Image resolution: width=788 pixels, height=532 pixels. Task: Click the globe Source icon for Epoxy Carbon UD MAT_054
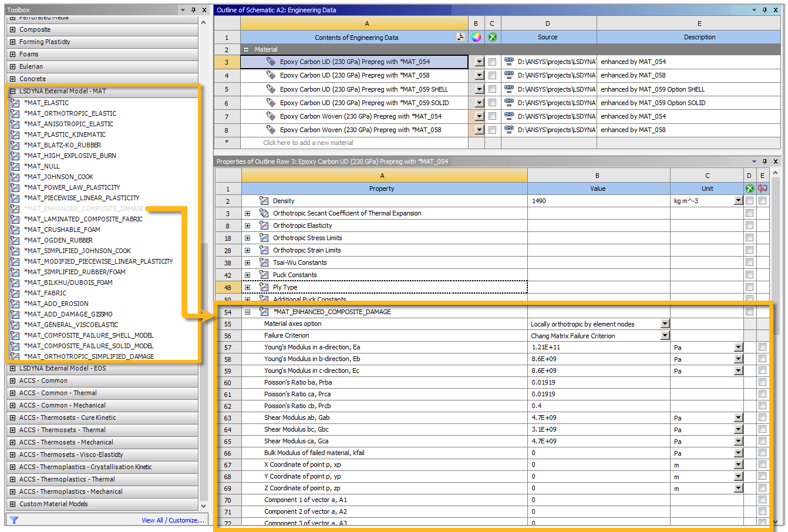[x=509, y=61]
